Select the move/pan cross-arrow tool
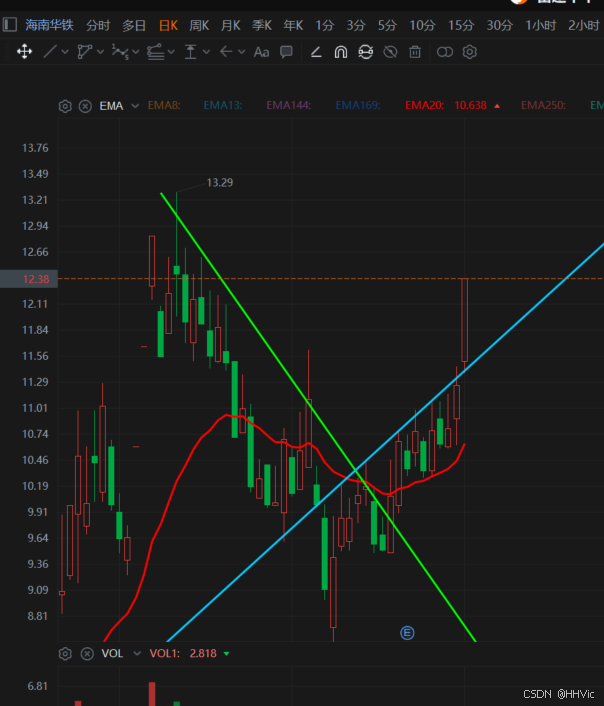 point(24,52)
